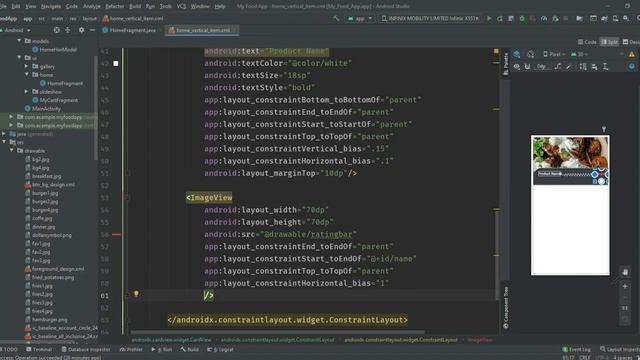Expand the java (generated) folder
The width and height of the screenshot is (640, 360).
(4, 134)
